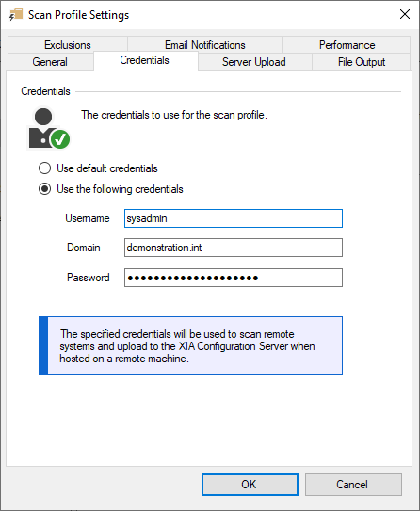Open the Server Upload tab

253,61
